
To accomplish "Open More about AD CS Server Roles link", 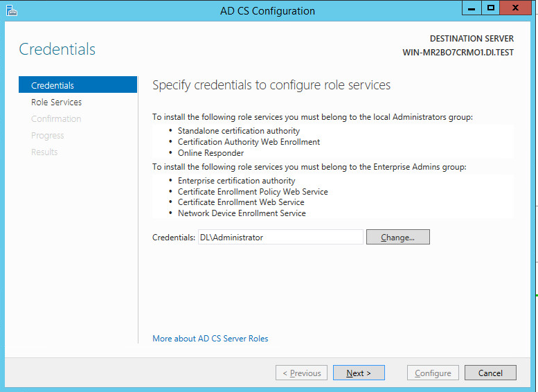I will [x=210, y=339].
